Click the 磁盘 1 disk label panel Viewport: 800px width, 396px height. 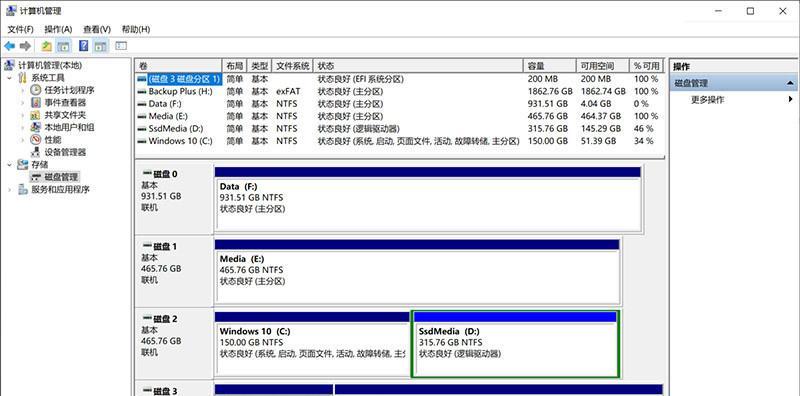(174, 271)
